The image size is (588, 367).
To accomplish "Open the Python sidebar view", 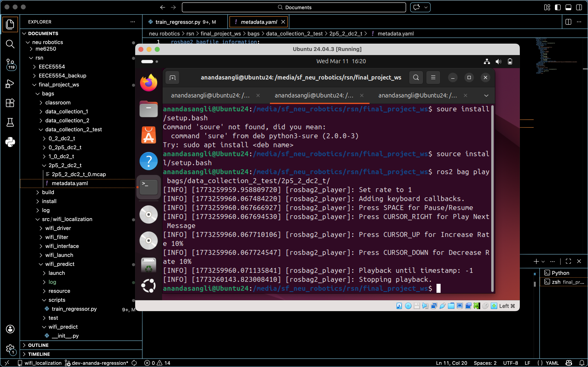I will pyautogui.click(x=10, y=142).
